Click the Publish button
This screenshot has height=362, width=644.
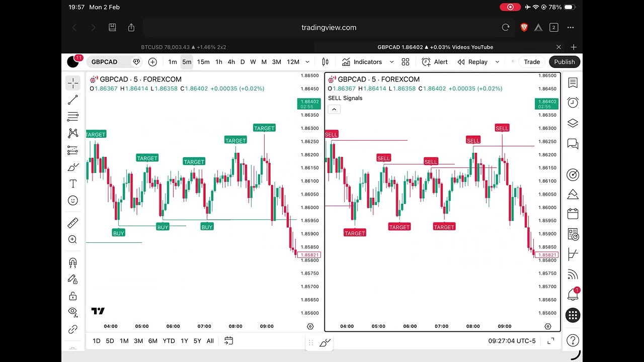click(x=565, y=62)
